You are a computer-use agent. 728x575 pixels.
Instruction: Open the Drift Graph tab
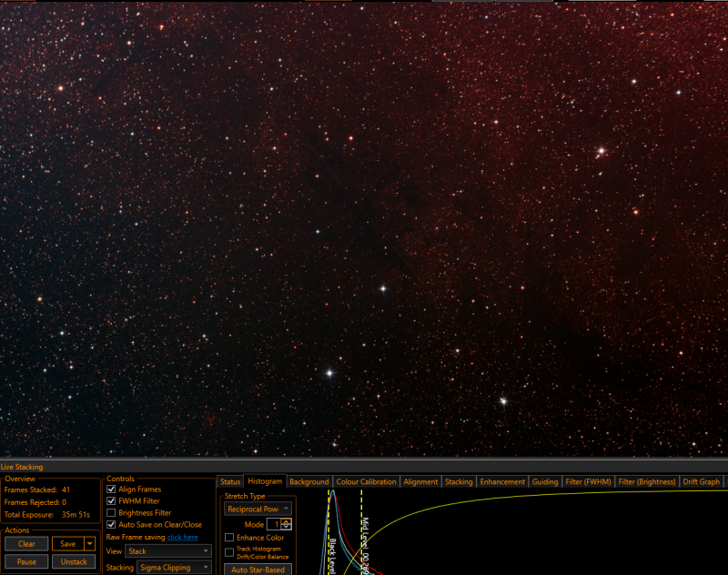coord(701,481)
